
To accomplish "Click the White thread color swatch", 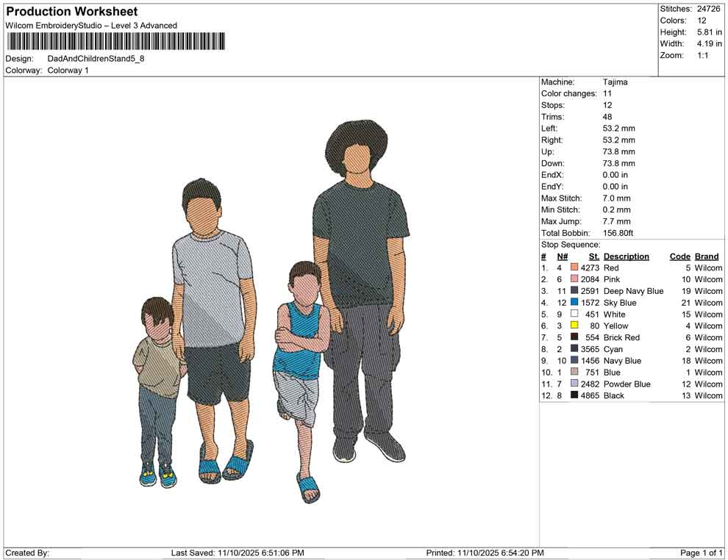I will pos(573,314).
